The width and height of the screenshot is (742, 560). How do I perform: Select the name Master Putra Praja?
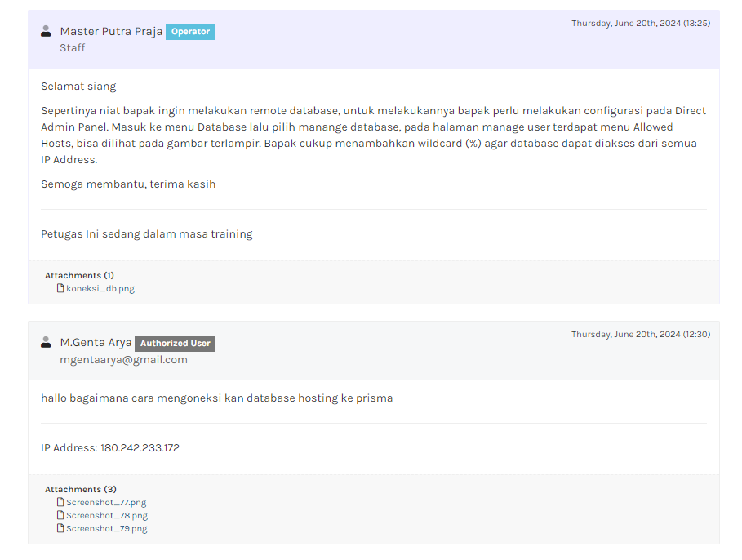point(111,32)
